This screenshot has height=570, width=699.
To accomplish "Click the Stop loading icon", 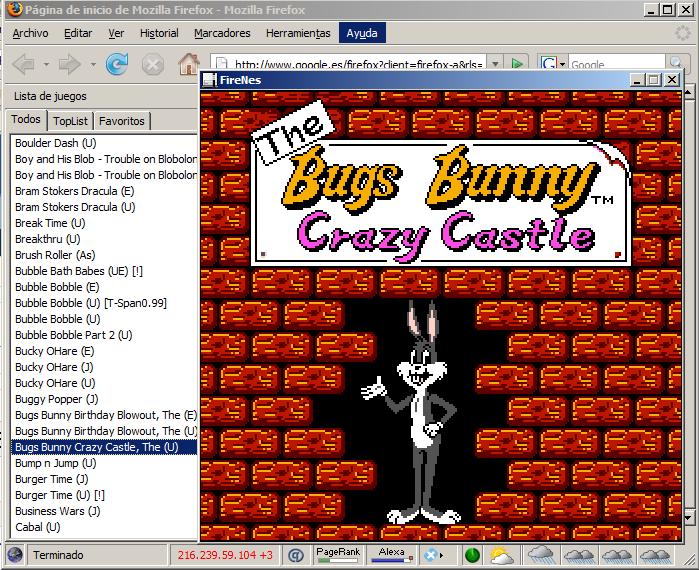I will [152, 65].
